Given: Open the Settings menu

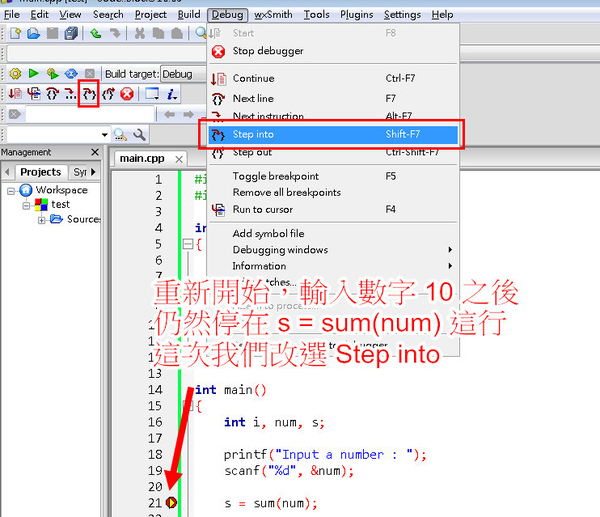Looking at the screenshot, I should click(402, 15).
